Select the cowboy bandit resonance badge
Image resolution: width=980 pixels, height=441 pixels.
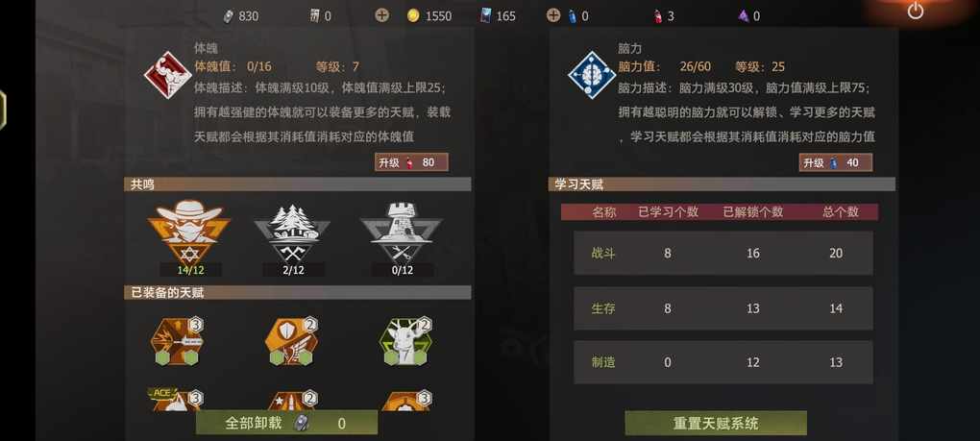tap(188, 231)
